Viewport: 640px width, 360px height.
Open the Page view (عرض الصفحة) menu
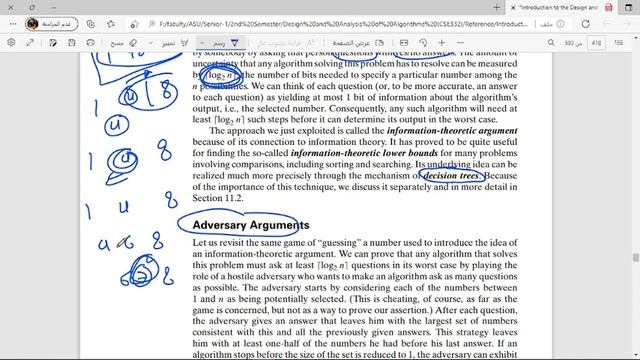click(358, 43)
